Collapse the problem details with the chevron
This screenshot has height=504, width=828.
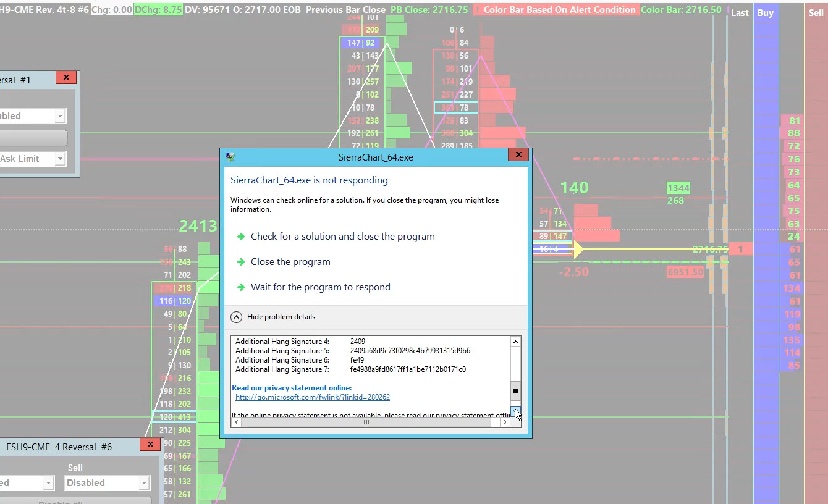tap(237, 317)
